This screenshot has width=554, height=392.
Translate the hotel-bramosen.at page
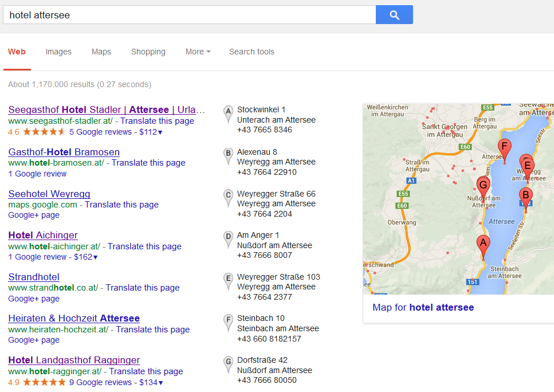click(x=148, y=163)
